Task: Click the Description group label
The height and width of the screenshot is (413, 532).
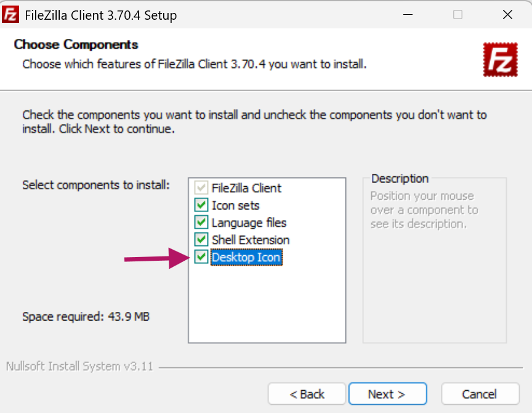Action: coord(400,178)
